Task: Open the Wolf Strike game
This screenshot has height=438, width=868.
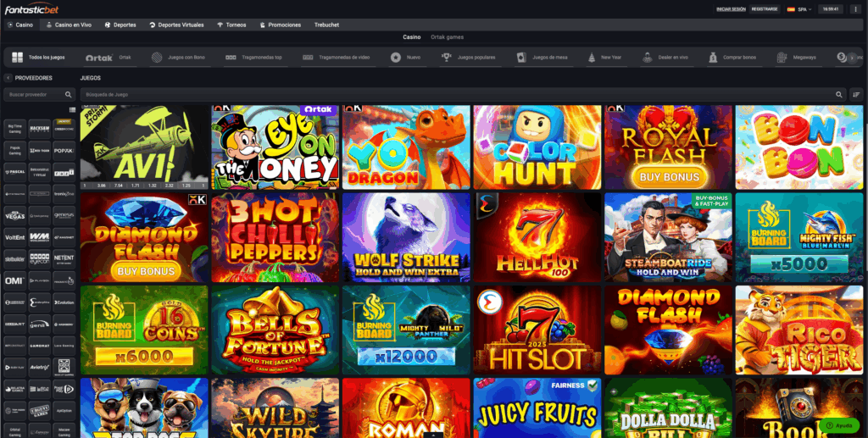Action: click(x=406, y=237)
